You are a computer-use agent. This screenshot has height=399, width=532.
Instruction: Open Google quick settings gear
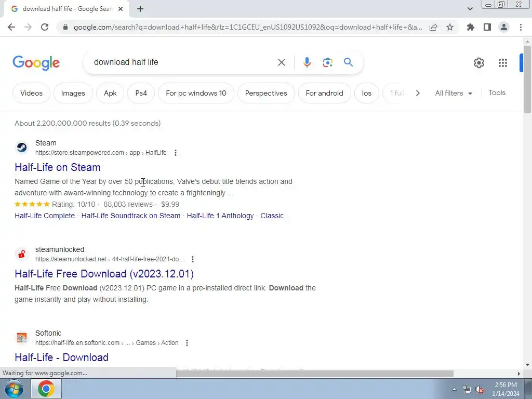(478, 63)
